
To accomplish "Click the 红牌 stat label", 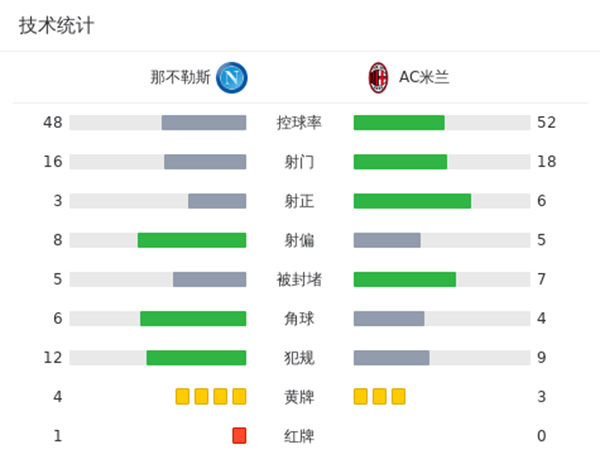I will click(299, 435).
